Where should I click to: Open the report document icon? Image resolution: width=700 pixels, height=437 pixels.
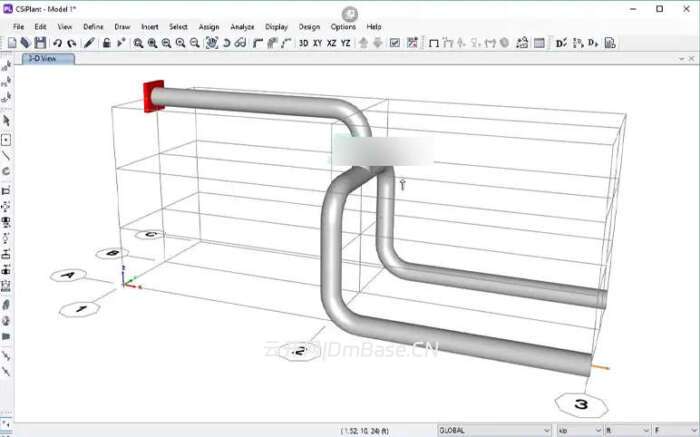coord(610,43)
